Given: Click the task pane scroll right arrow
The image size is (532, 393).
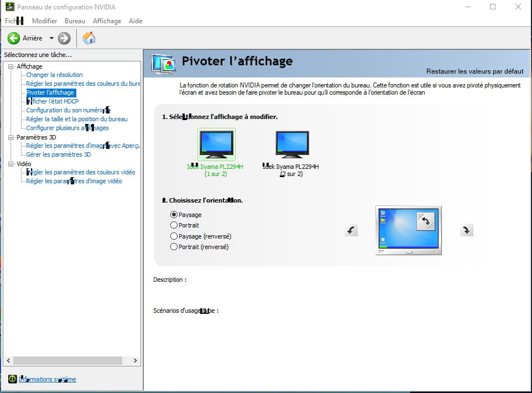Looking at the screenshot, I should click(x=135, y=360).
